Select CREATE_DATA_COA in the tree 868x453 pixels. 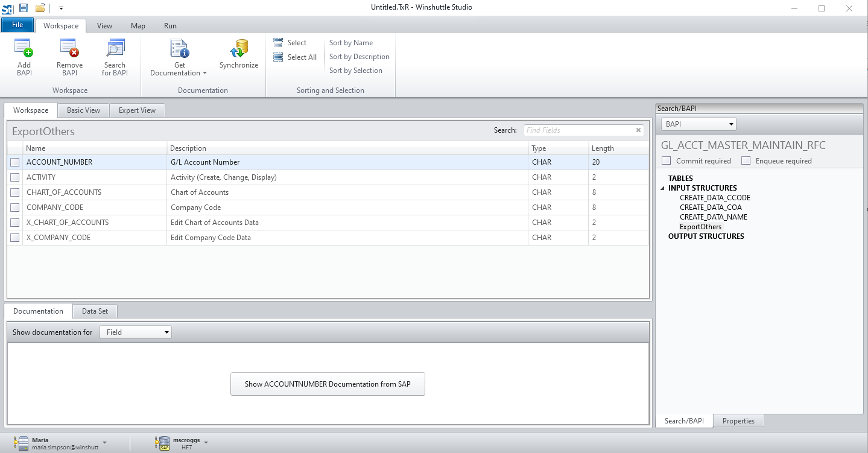click(712, 207)
